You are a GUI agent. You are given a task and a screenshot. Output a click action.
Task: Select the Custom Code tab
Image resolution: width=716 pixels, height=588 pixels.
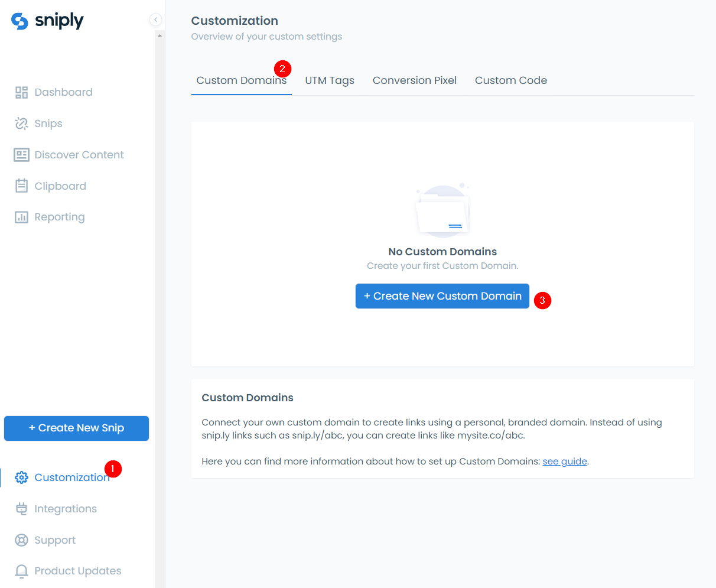point(510,80)
